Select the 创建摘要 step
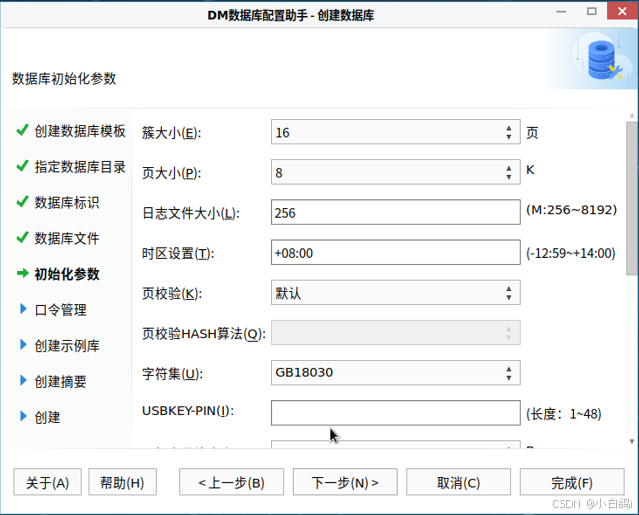This screenshot has height=515, width=639. pyautogui.click(x=60, y=382)
